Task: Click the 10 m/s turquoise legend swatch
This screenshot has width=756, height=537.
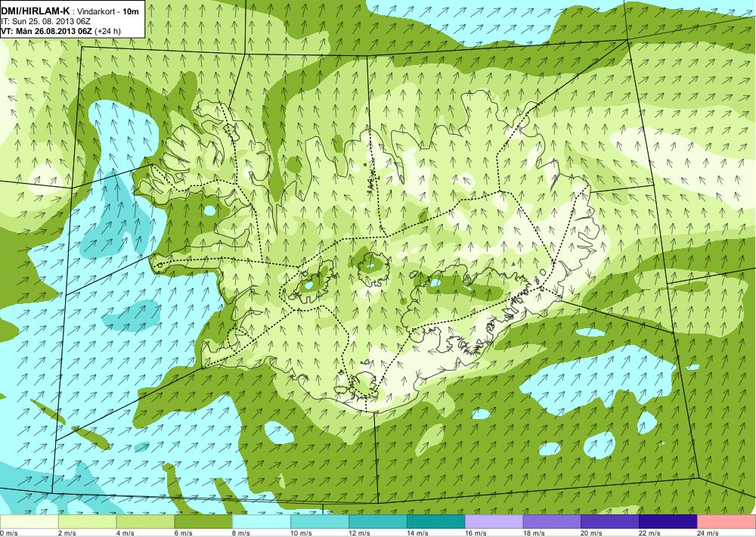Action: 320,522
